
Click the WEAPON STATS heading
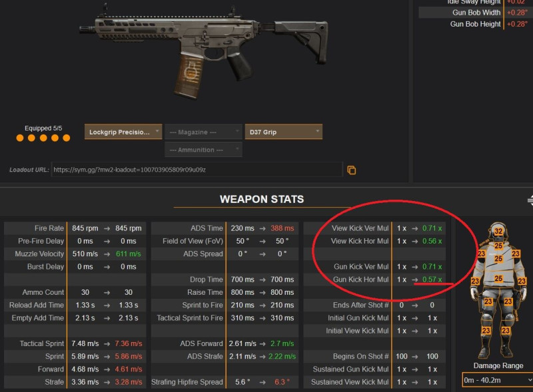(x=262, y=199)
